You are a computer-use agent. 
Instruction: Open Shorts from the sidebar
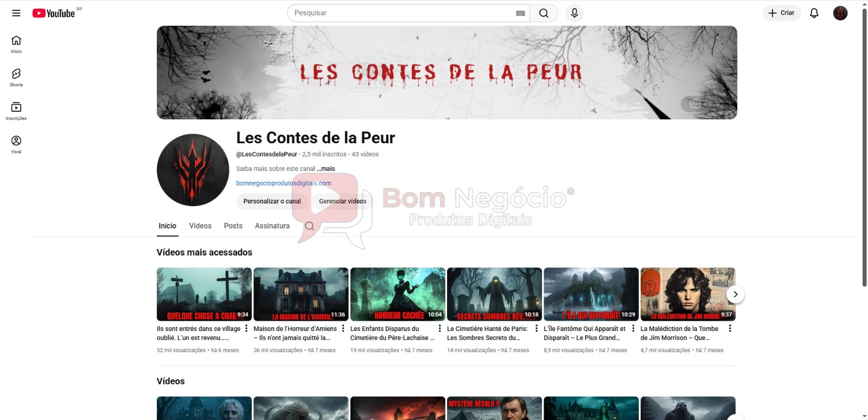16,77
